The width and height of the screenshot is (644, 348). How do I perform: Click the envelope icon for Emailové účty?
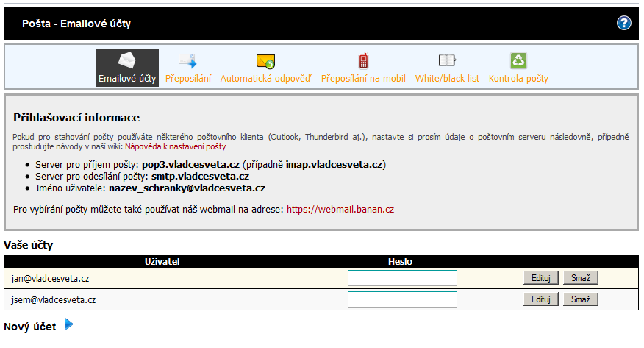tap(127, 61)
